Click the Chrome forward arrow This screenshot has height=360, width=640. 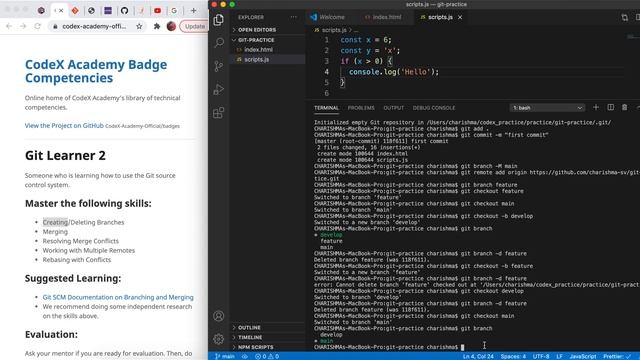point(23,26)
